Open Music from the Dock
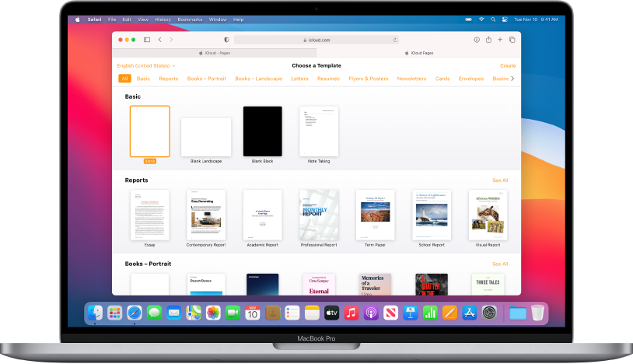 point(351,313)
